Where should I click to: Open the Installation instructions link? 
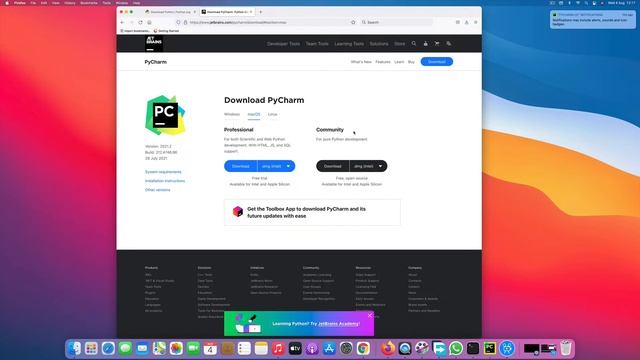coord(165,181)
